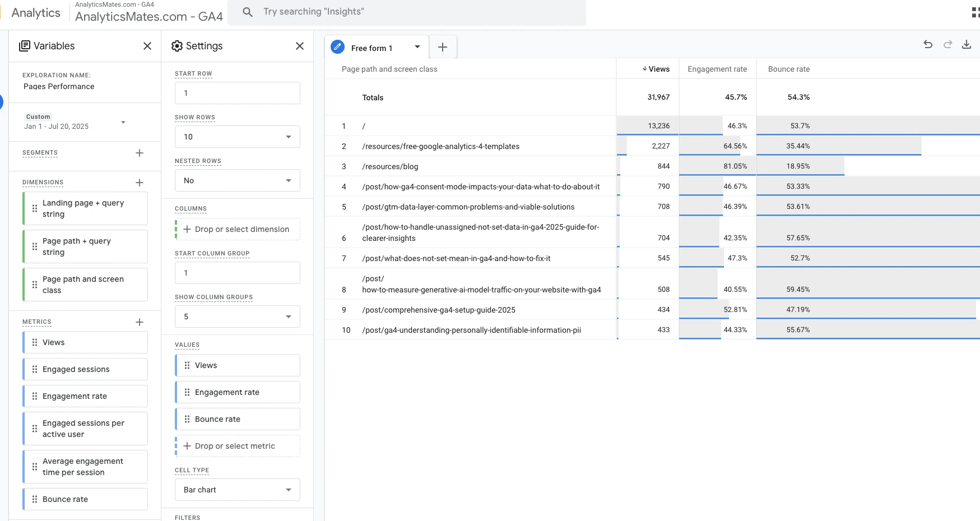Click the Analytics logo text
The image size is (980, 521).
click(36, 13)
